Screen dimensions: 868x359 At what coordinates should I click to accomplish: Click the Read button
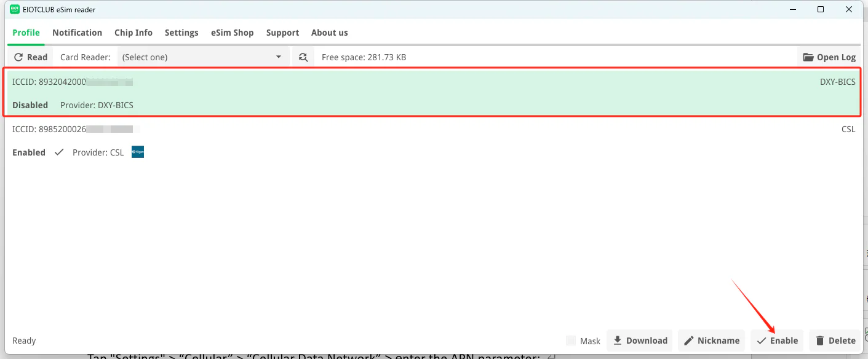pyautogui.click(x=31, y=57)
